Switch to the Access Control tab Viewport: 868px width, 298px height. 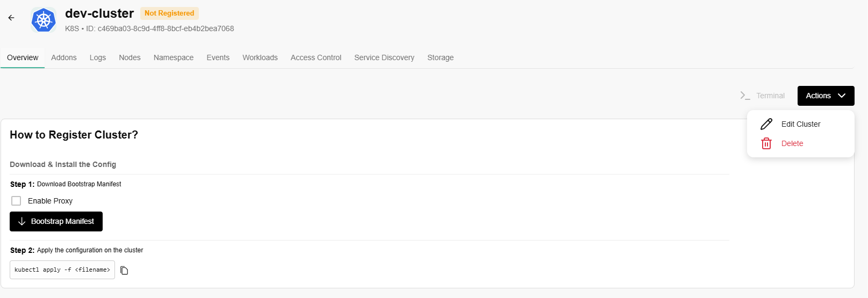[x=316, y=57]
